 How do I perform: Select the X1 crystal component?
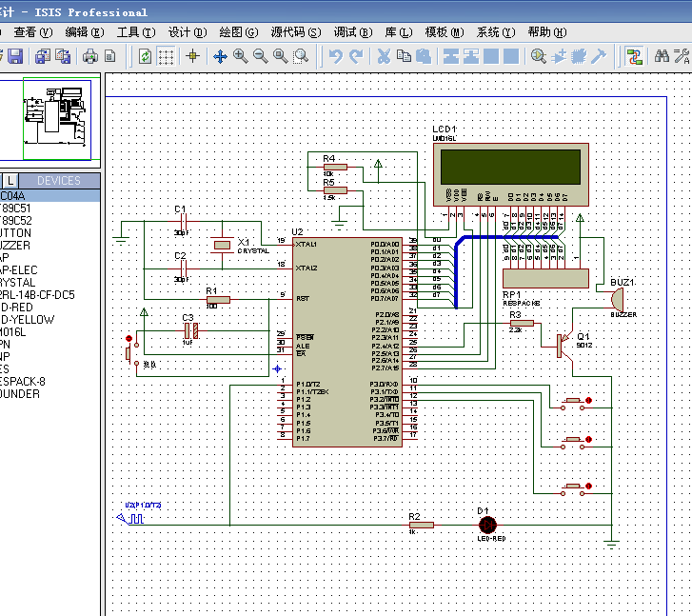point(222,245)
